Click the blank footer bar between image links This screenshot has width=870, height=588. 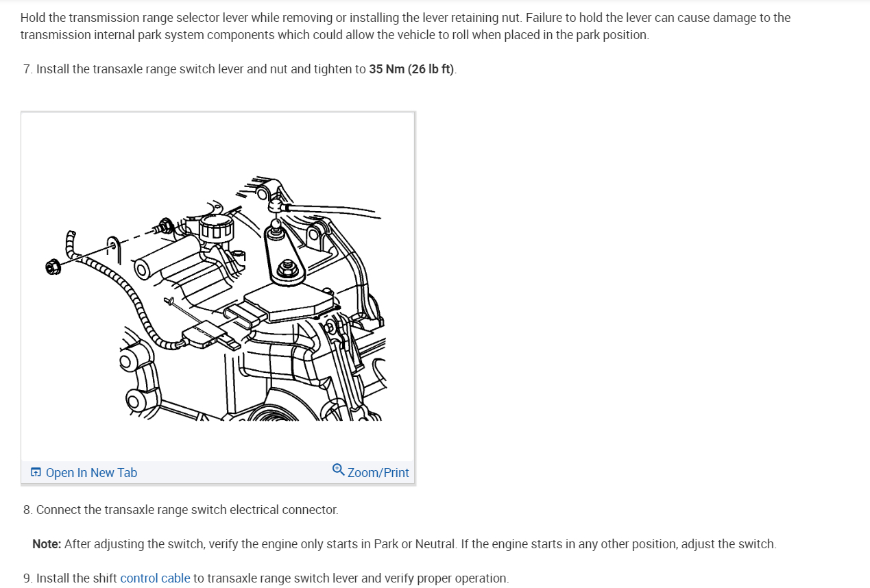(x=234, y=472)
